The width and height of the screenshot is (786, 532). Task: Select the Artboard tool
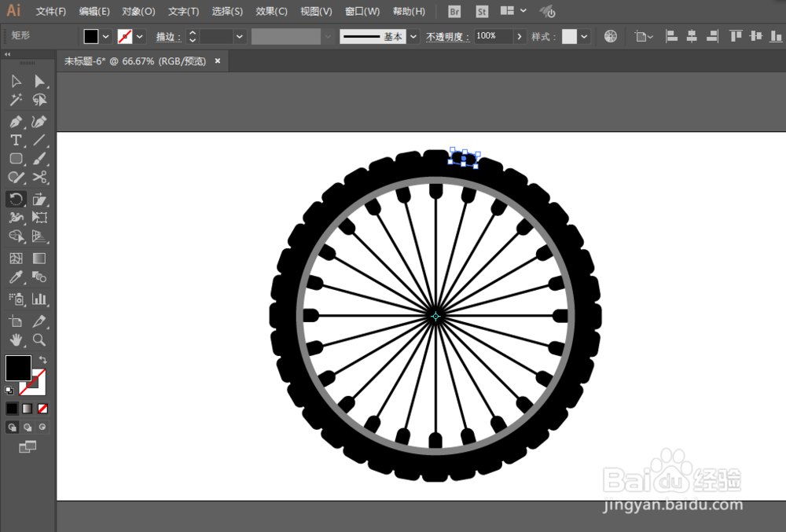pos(16,321)
